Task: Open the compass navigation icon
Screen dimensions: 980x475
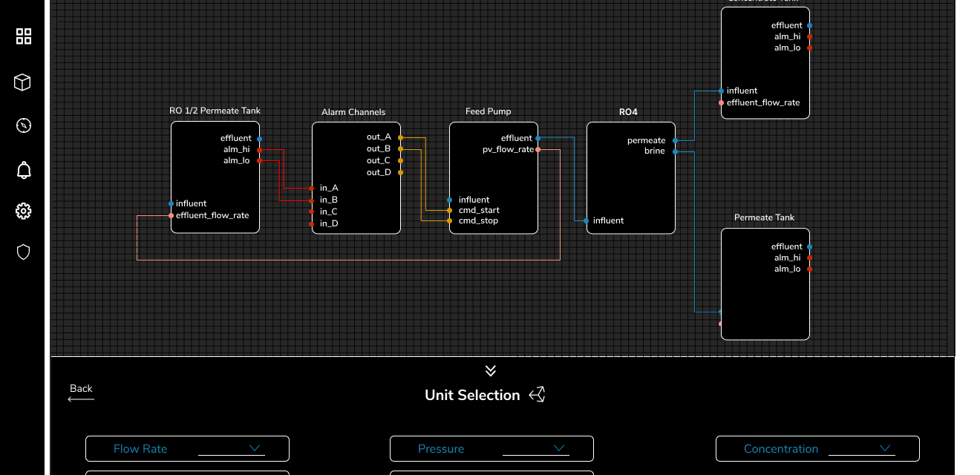Action: click(x=23, y=125)
